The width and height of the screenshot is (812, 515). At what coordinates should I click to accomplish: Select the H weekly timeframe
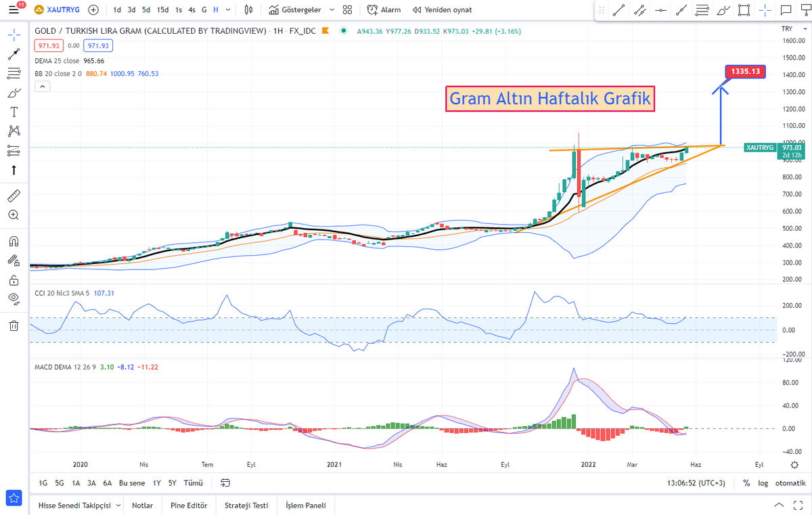coord(215,10)
